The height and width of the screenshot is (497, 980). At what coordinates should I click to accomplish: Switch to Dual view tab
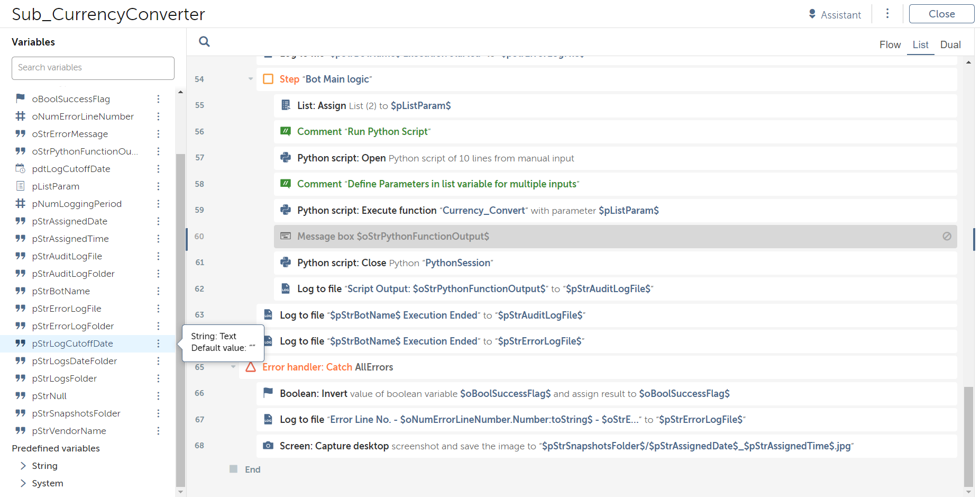pos(950,45)
